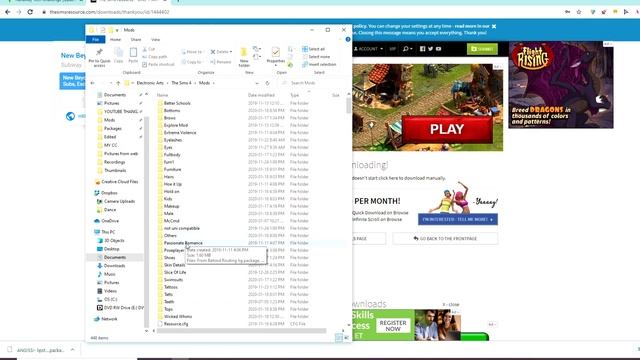Image resolution: width=640 pixels, height=360 pixels.
Task: Open the Flight Rising dragon ad
Action: pos(561,85)
